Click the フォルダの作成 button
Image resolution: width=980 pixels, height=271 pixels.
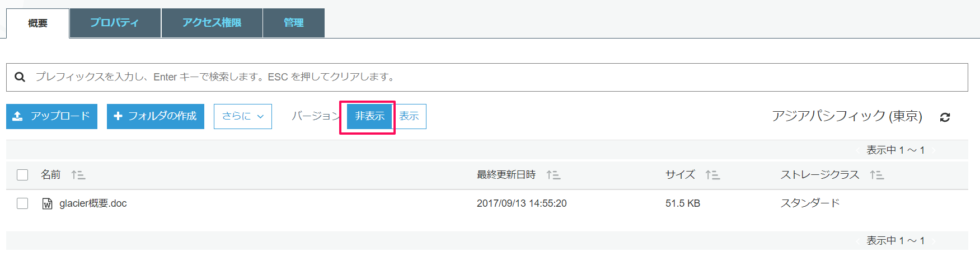[x=156, y=116]
